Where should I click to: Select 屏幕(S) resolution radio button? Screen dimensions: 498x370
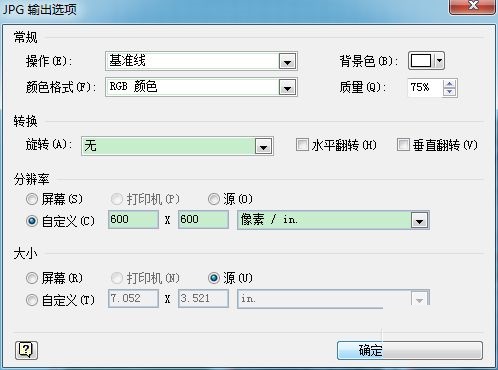(32, 199)
